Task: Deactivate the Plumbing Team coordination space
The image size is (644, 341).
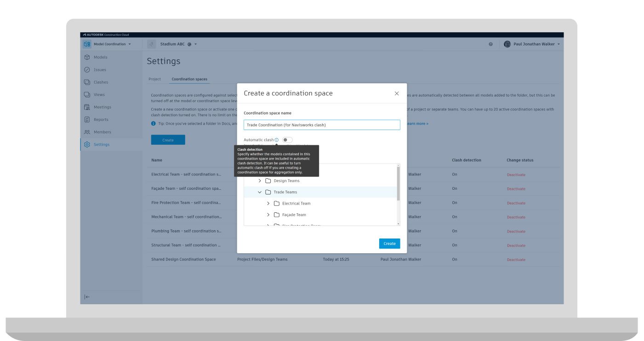Action: coord(516,231)
